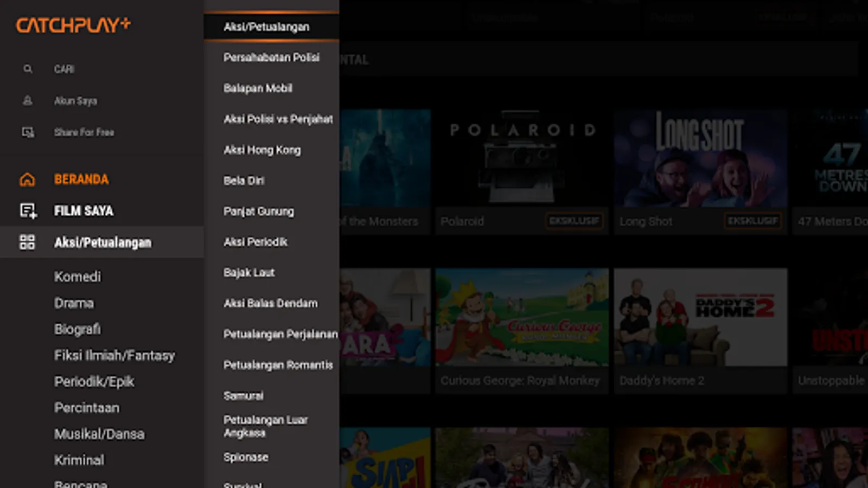Select Petualangan Luar Angkasa subgenre
Image resolution: width=868 pixels, height=488 pixels.
(266, 427)
